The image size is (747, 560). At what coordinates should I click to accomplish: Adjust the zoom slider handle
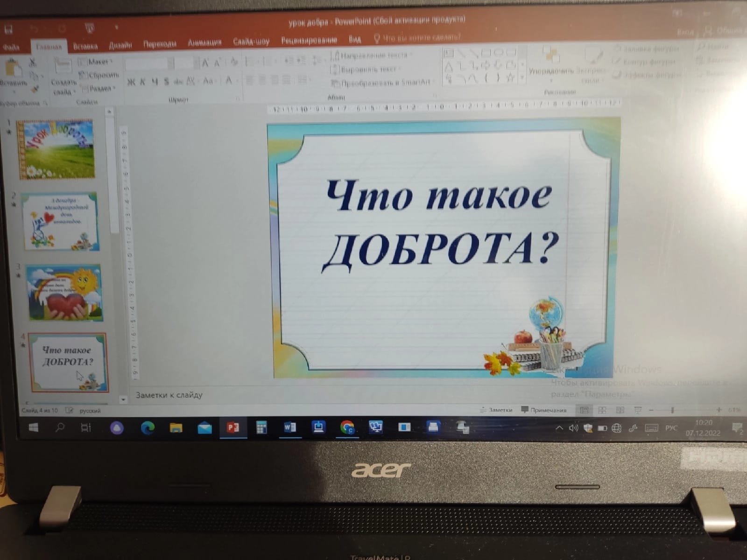pyautogui.click(x=673, y=410)
